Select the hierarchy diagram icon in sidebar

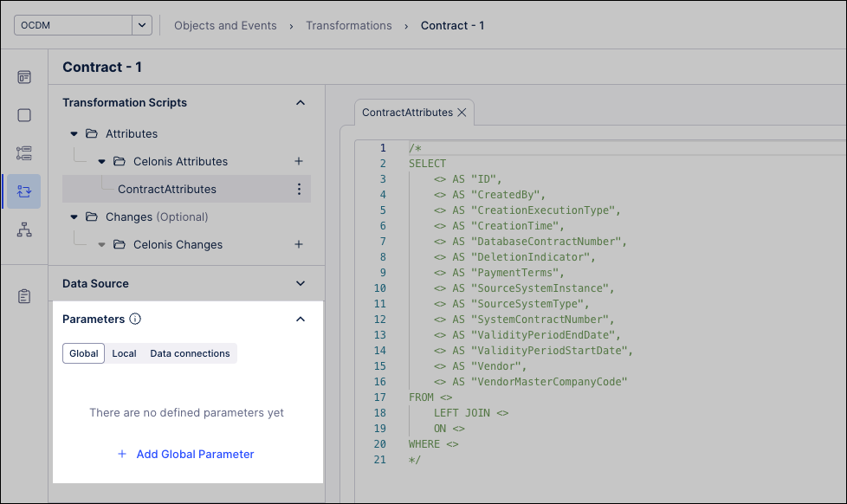click(24, 229)
